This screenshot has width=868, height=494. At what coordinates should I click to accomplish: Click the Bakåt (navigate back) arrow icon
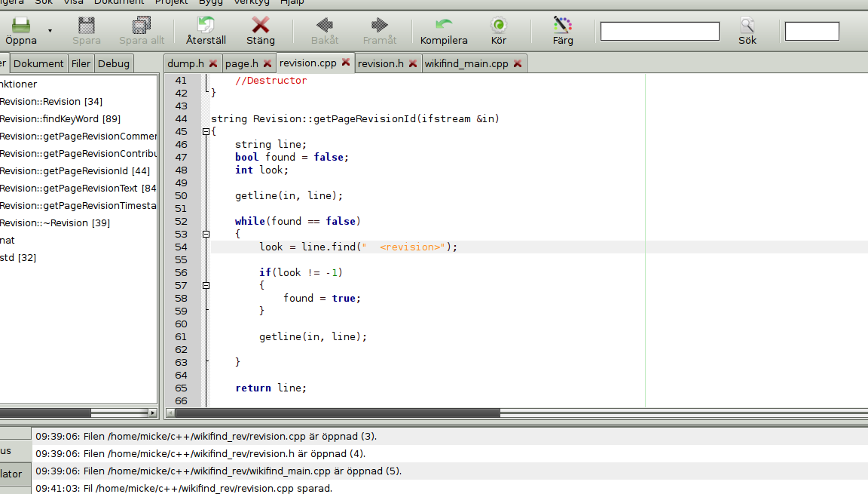[325, 26]
